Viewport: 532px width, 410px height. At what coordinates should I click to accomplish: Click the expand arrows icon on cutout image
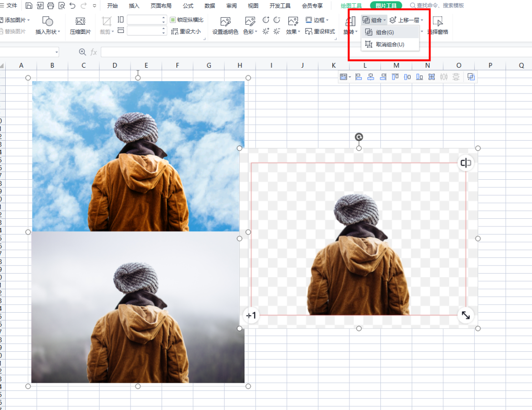pyautogui.click(x=466, y=315)
